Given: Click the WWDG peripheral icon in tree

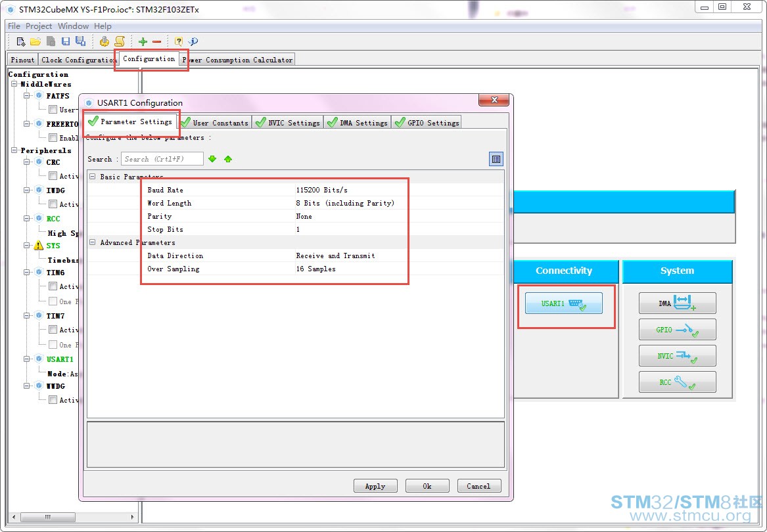Looking at the screenshot, I should click(39, 386).
